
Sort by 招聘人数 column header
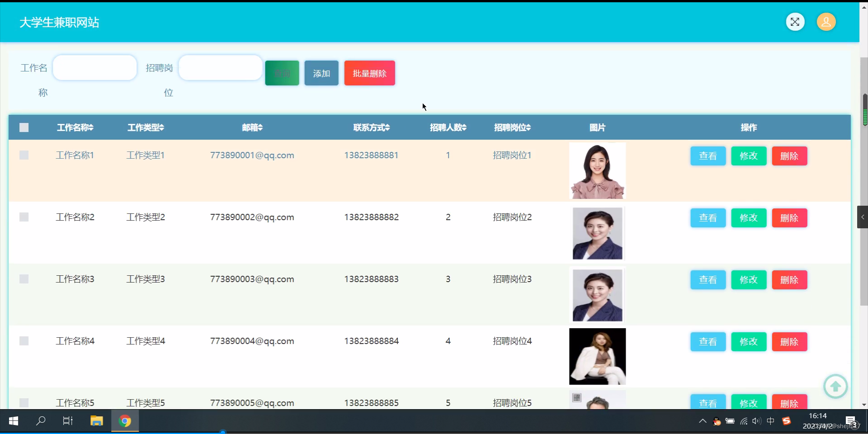448,127
